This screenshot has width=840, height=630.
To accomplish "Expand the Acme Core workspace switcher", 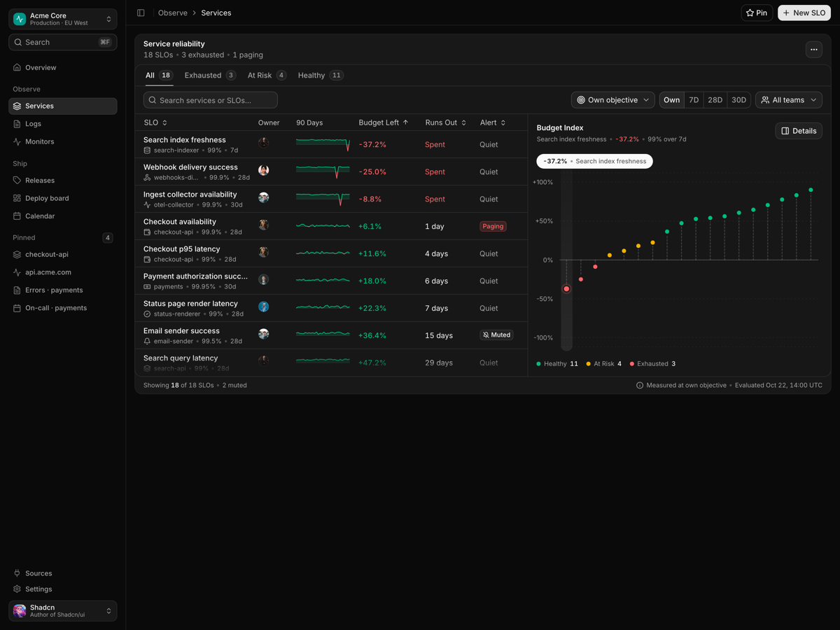I will click(63, 19).
